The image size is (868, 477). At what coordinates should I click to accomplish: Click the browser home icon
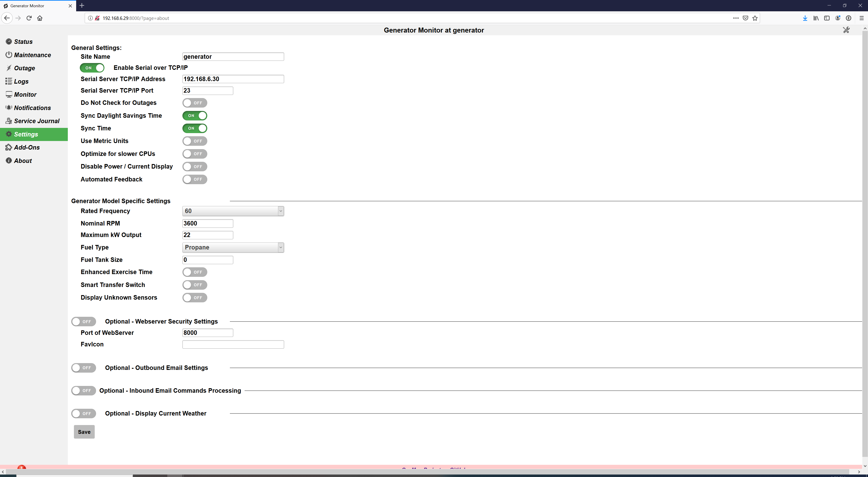tap(40, 18)
